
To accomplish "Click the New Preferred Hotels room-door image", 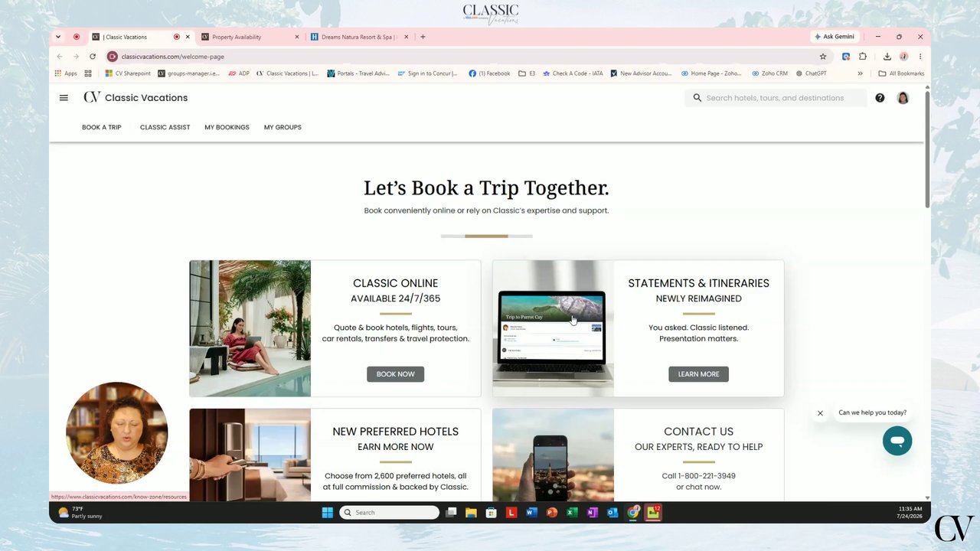I will coord(250,455).
